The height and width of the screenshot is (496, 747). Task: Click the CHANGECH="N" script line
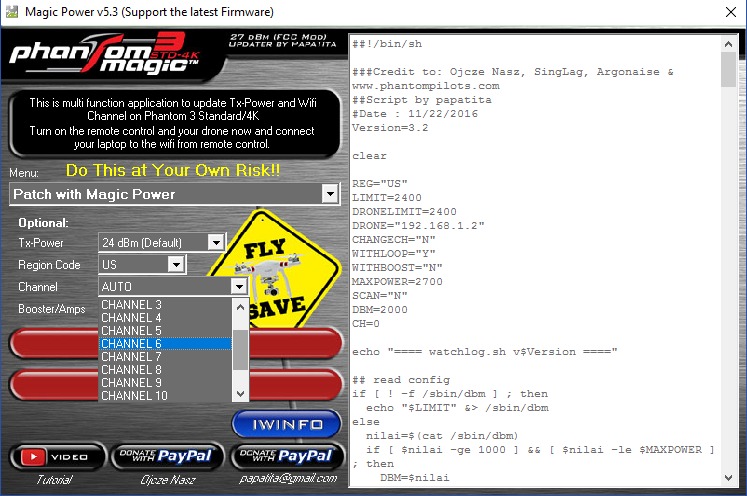click(394, 240)
